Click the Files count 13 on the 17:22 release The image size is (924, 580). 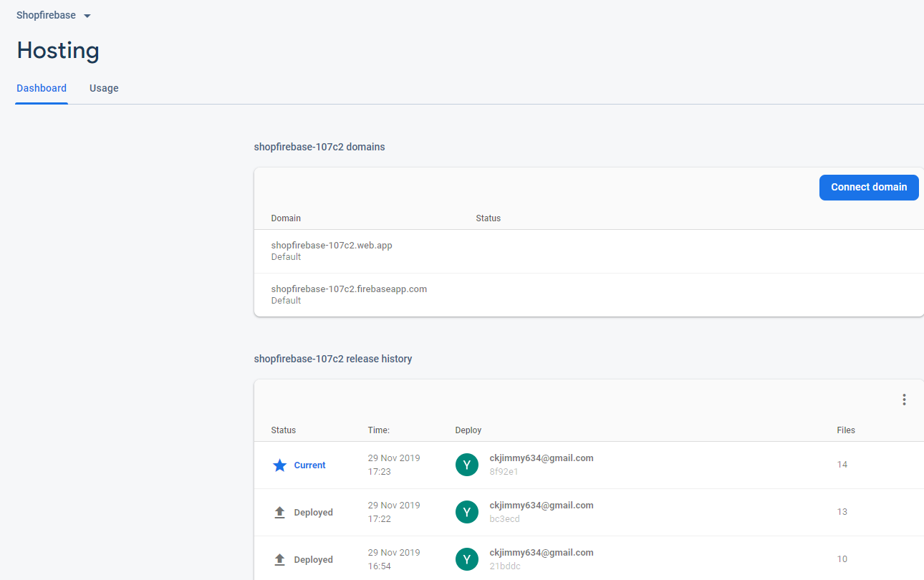(842, 511)
